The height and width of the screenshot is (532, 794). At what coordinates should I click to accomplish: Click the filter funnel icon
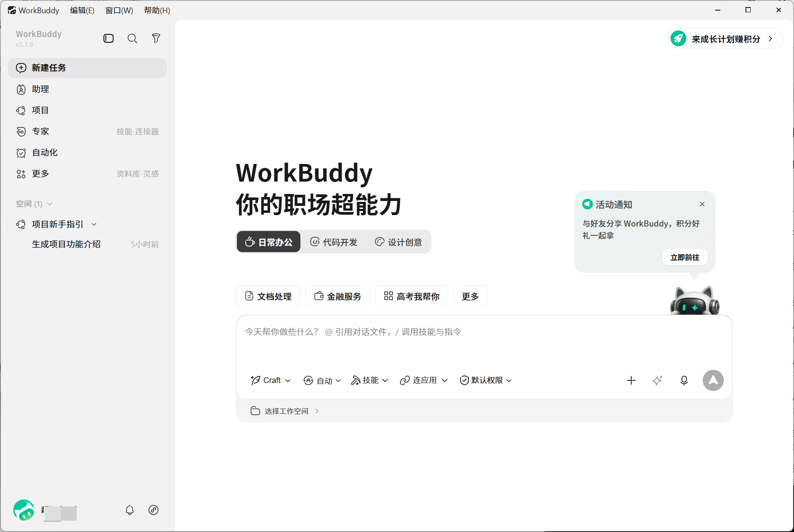156,38
